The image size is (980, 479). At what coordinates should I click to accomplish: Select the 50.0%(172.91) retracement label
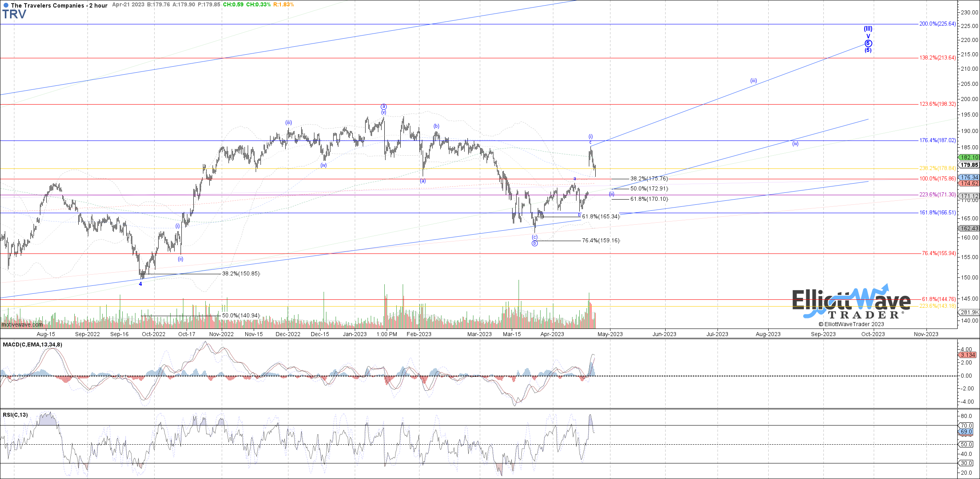tap(649, 189)
